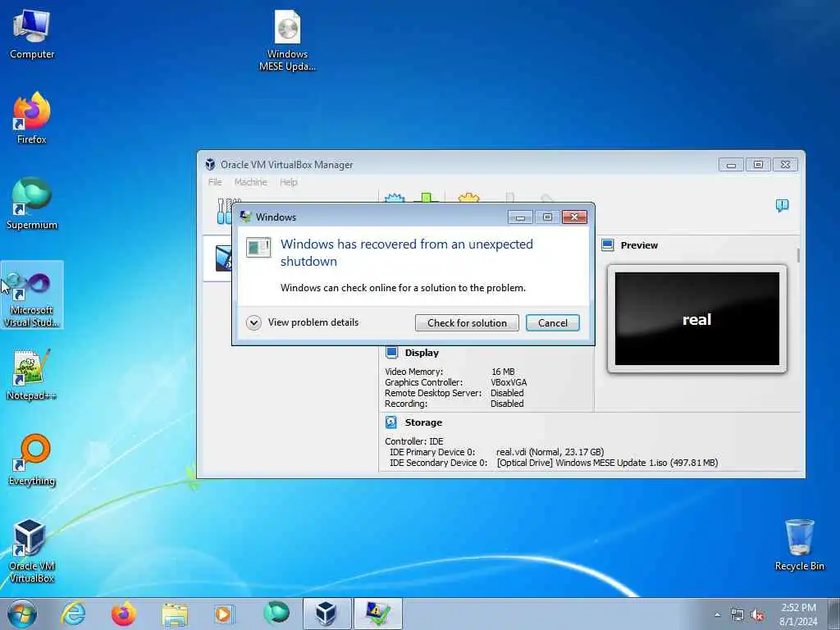Open the Windows Start menu orb
Viewport: 840px width, 630px height.
(22, 614)
